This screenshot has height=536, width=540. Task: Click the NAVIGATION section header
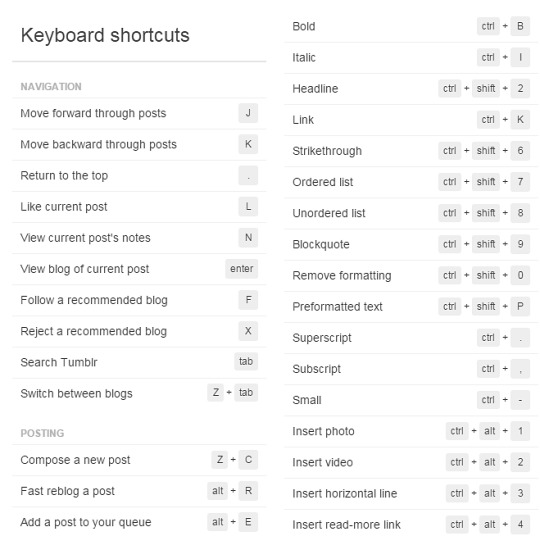(51, 86)
